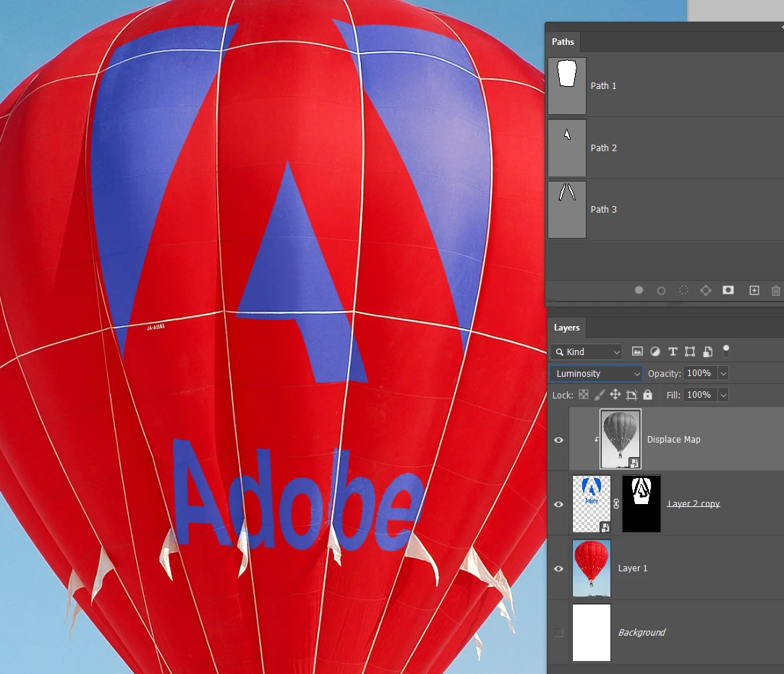Switch to the Paths tab
The height and width of the screenshot is (674, 784).
click(563, 42)
